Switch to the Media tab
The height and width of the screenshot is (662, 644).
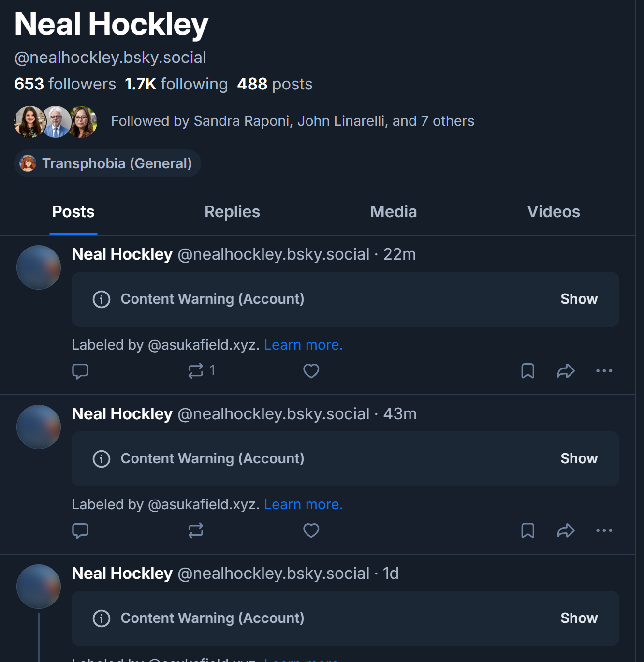393,212
